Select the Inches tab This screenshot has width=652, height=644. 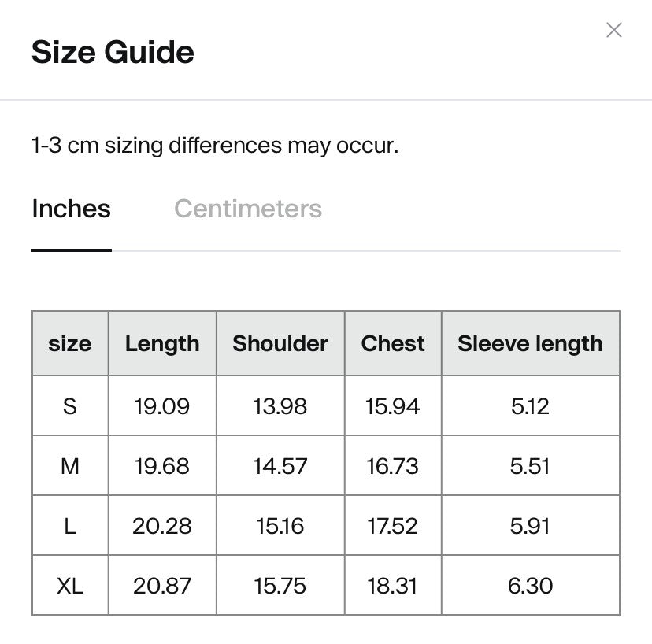point(71,209)
